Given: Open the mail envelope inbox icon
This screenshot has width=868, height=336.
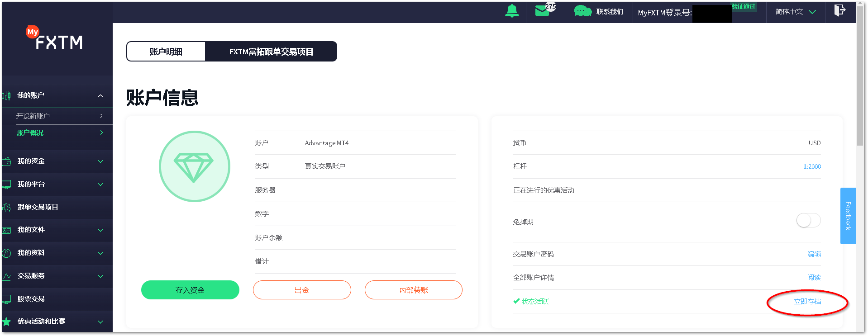Looking at the screenshot, I should pyautogui.click(x=542, y=11).
